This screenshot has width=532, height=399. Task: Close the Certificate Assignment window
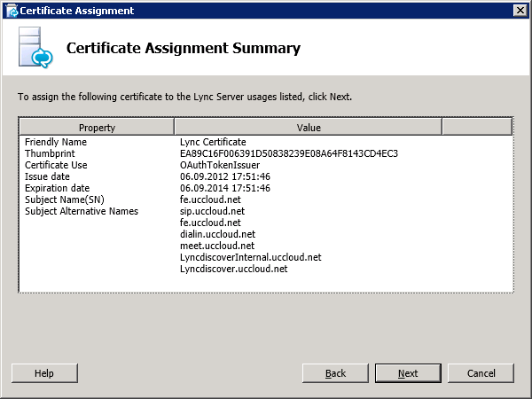click(x=520, y=11)
